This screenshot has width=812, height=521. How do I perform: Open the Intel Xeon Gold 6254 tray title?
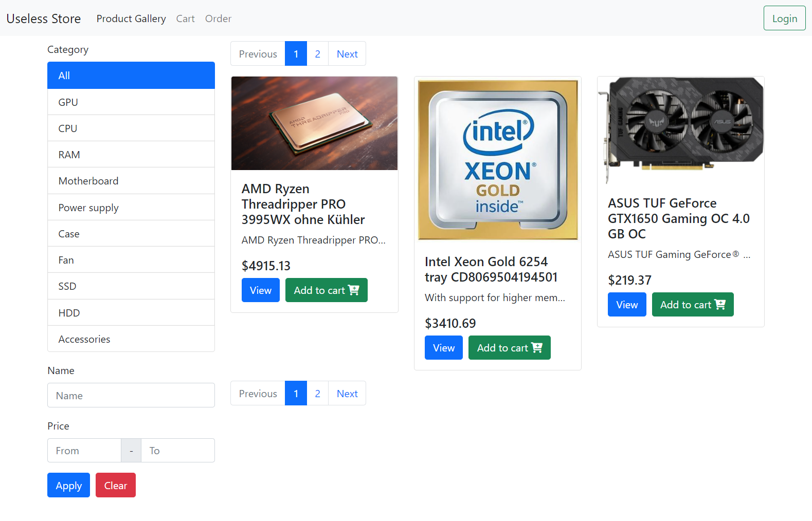click(491, 269)
